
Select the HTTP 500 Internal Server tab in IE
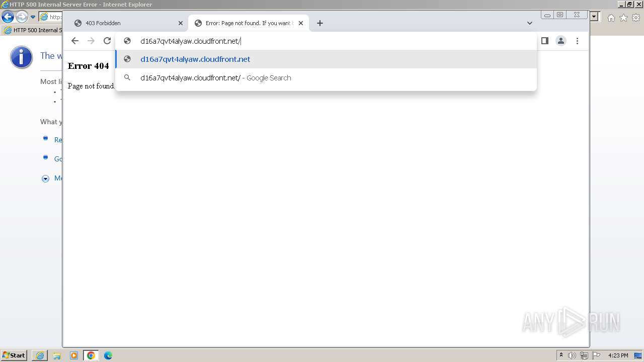click(33, 30)
